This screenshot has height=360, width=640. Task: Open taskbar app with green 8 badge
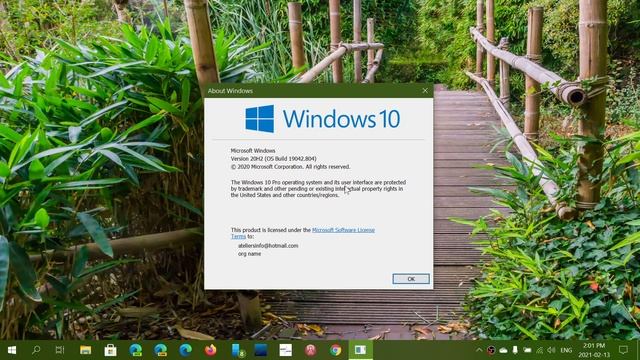(x=238, y=350)
